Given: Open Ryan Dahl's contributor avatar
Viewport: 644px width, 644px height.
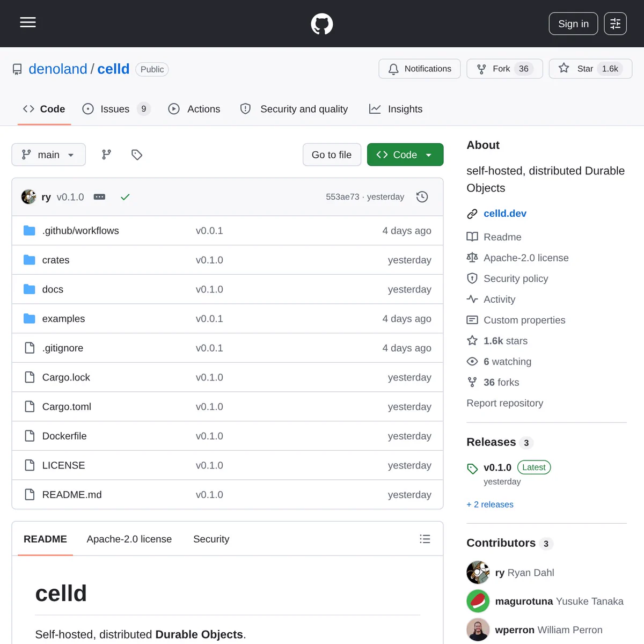Looking at the screenshot, I should [478, 573].
